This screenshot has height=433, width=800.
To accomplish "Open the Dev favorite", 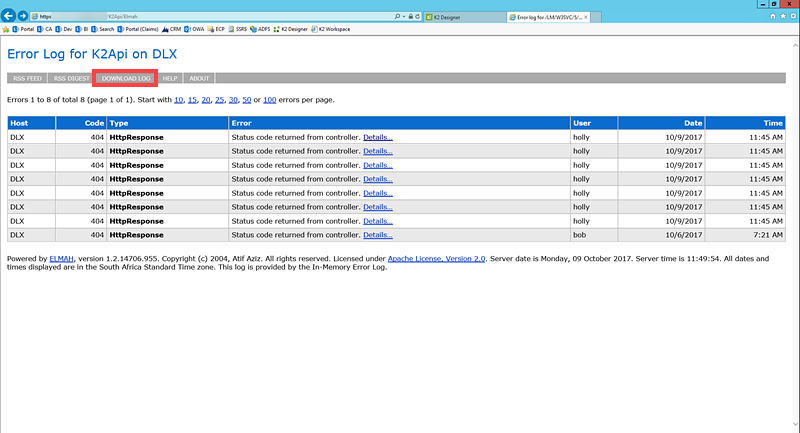I will pos(64,29).
